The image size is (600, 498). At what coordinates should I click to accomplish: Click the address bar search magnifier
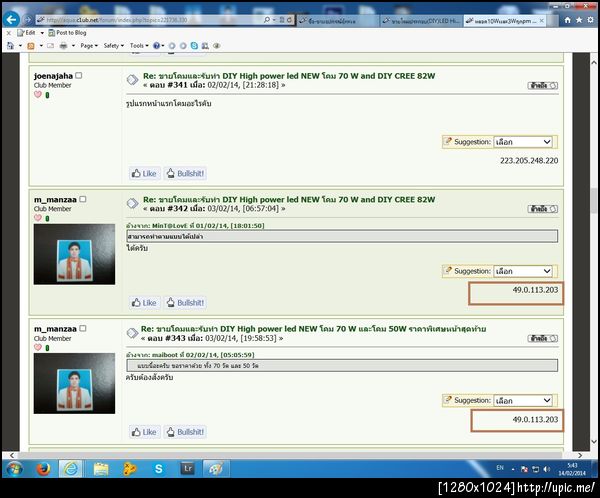click(x=267, y=20)
